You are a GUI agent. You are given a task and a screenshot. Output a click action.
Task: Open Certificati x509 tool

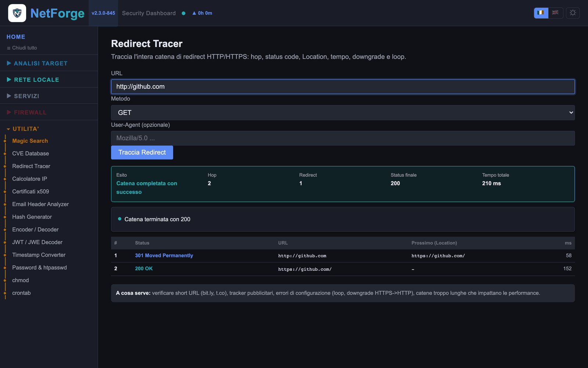(31, 191)
